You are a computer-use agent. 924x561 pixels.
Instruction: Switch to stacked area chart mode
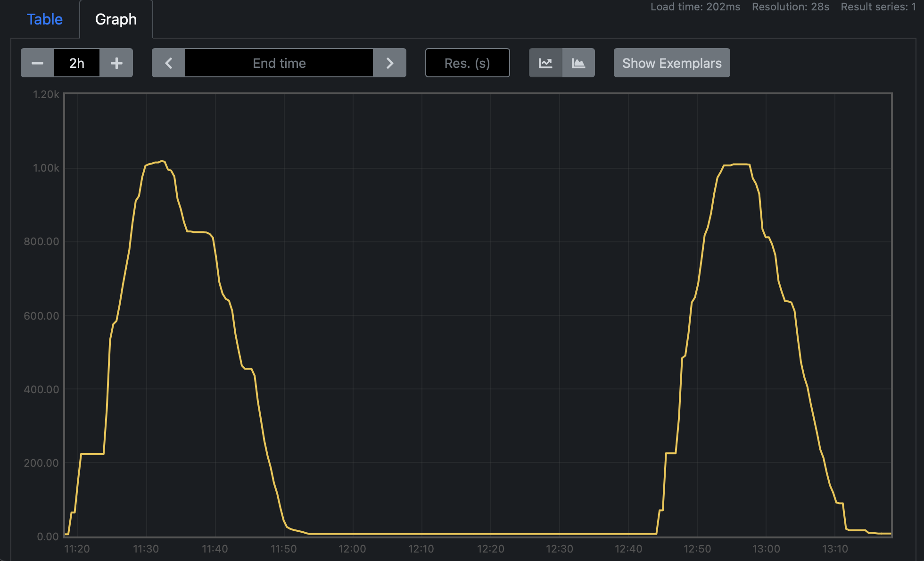pos(578,63)
